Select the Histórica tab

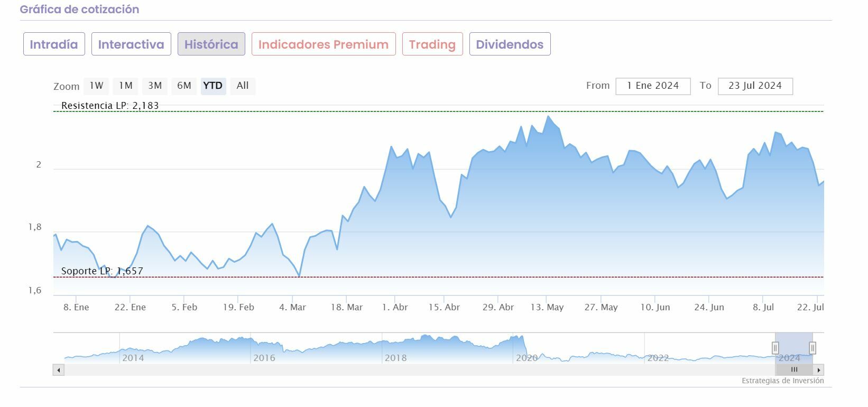click(x=211, y=44)
